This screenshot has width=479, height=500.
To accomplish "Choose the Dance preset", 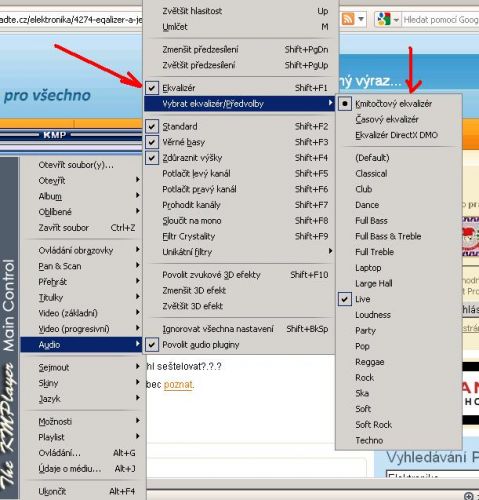I will pos(399,205).
